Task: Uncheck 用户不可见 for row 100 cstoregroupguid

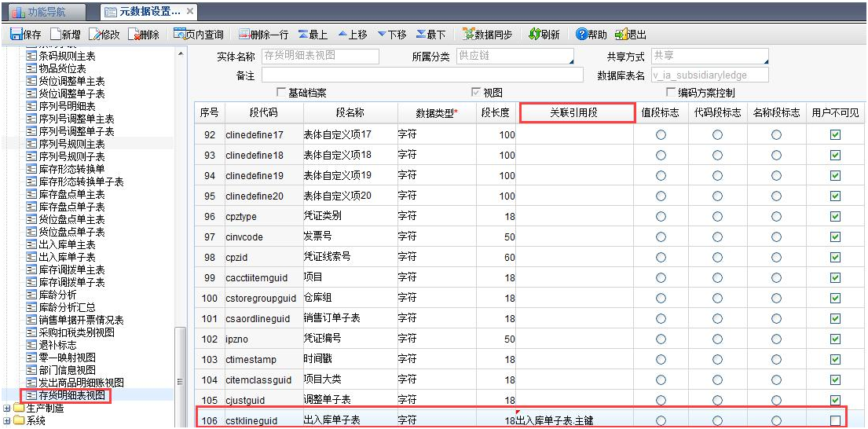Action: (835, 299)
